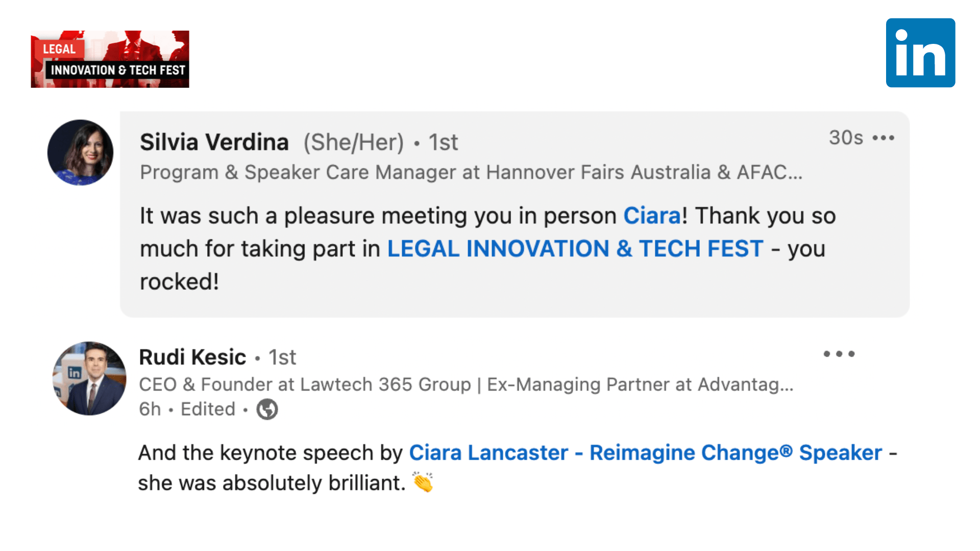
Task: Open Silvia Verdina's profile photo
Action: point(80,153)
